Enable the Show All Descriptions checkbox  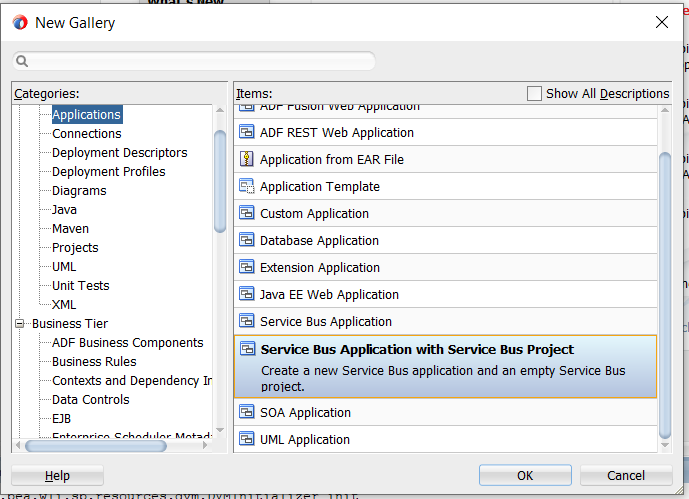tap(534, 93)
